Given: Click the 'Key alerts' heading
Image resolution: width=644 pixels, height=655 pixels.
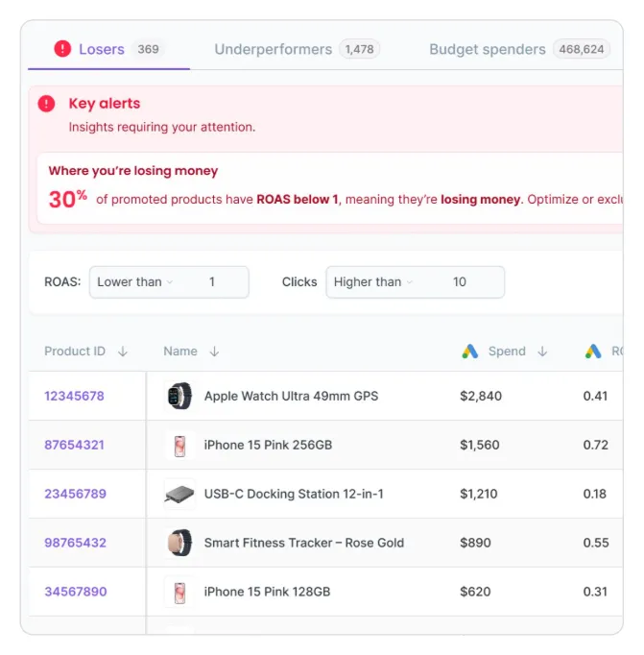Looking at the screenshot, I should [105, 104].
